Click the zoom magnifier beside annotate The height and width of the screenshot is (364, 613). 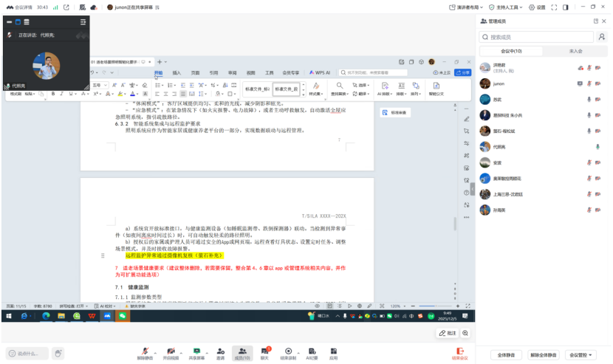tap(465, 333)
